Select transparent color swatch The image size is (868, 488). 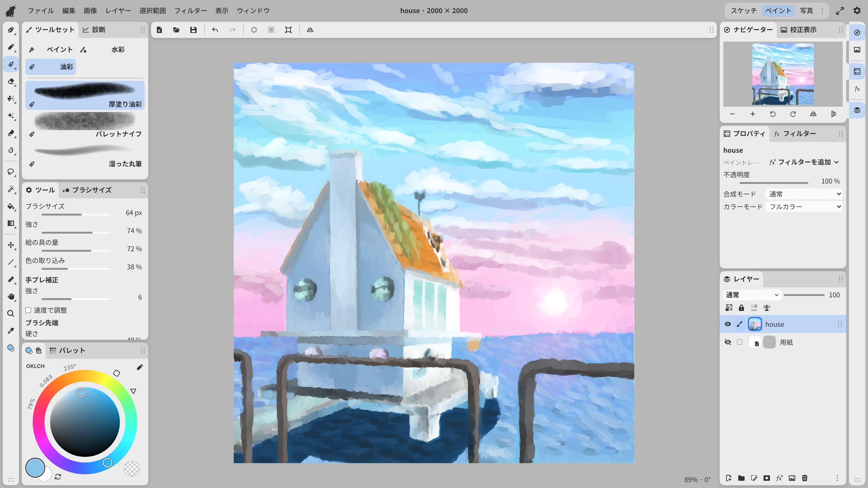[x=132, y=469]
